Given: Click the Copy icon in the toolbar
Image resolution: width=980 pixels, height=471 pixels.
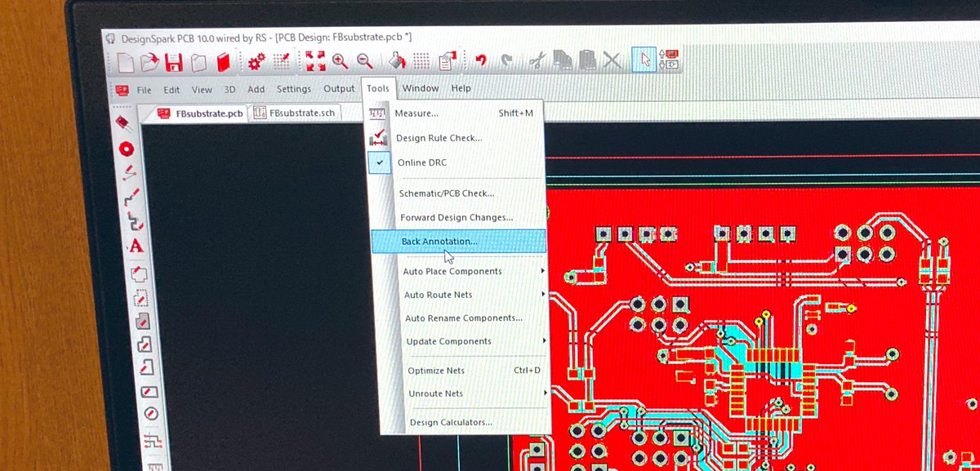Looking at the screenshot, I should (562, 61).
